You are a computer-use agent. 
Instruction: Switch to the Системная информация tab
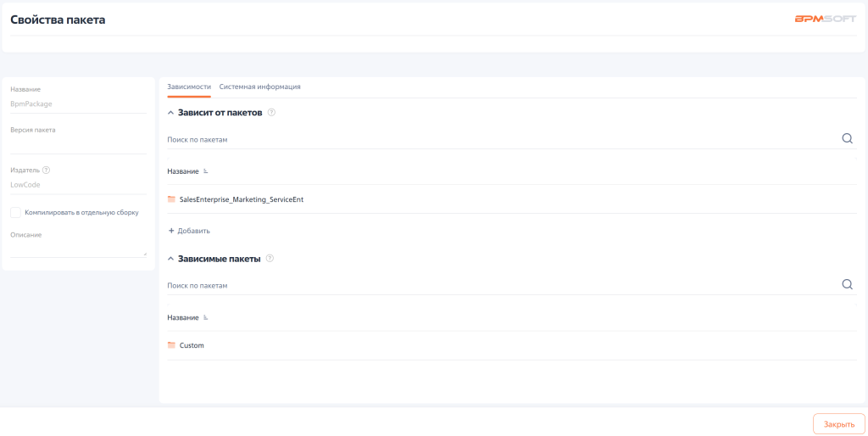[x=259, y=87]
